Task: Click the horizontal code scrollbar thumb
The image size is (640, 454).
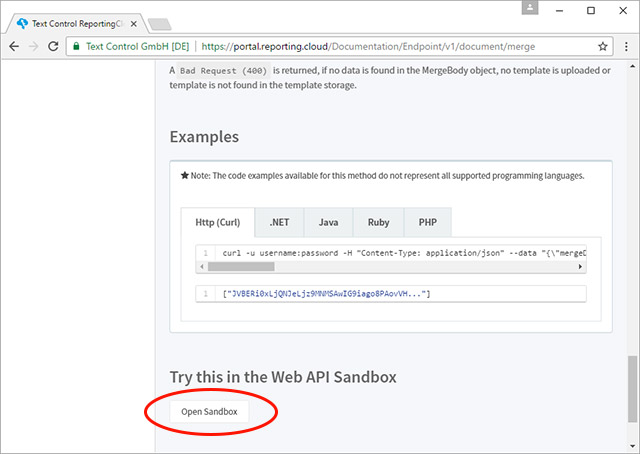Action: point(241,267)
